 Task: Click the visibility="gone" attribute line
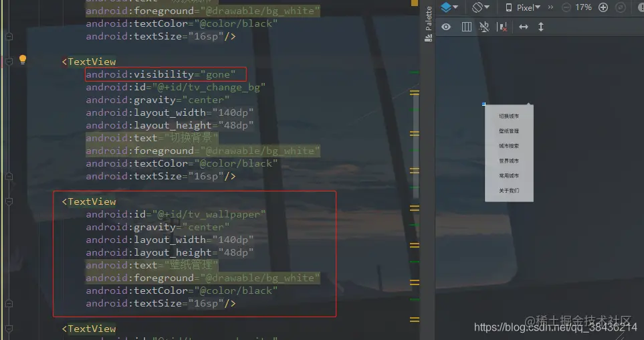pyautogui.click(x=160, y=74)
